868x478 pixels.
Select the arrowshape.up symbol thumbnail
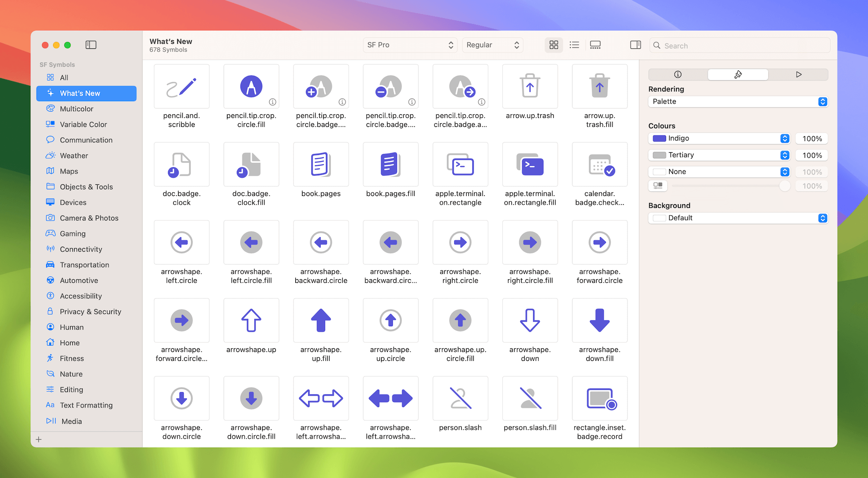(251, 320)
